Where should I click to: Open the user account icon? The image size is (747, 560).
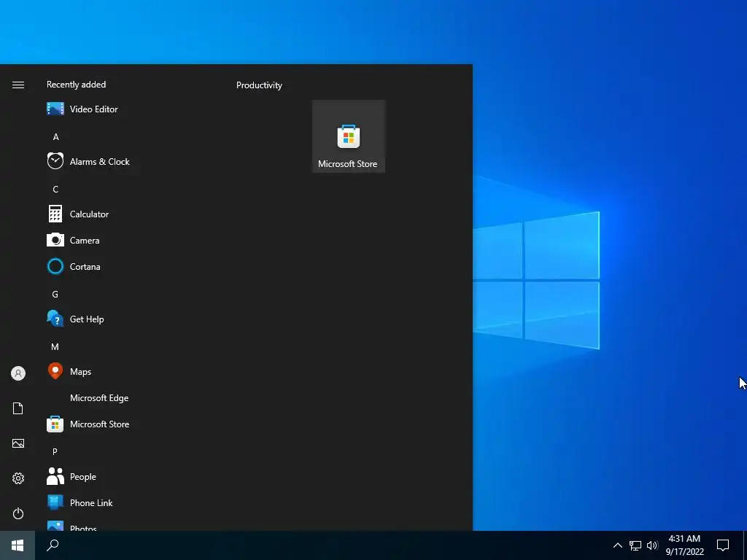point(18,373)
